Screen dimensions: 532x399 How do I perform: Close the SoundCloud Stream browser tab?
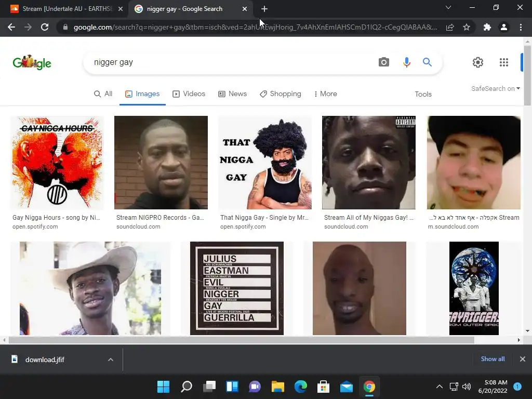coord(121,9)
